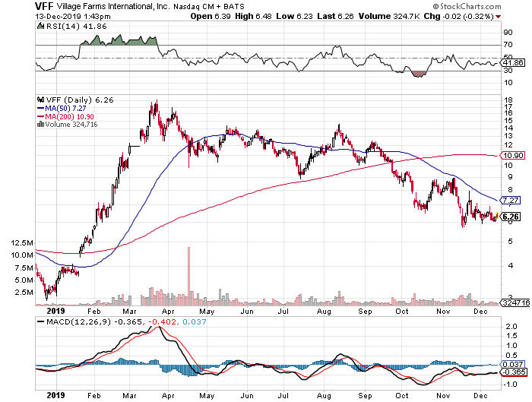Click the MACD histogram value 0.037 in legend
532x402 pixels.
(x=194, y=321)
